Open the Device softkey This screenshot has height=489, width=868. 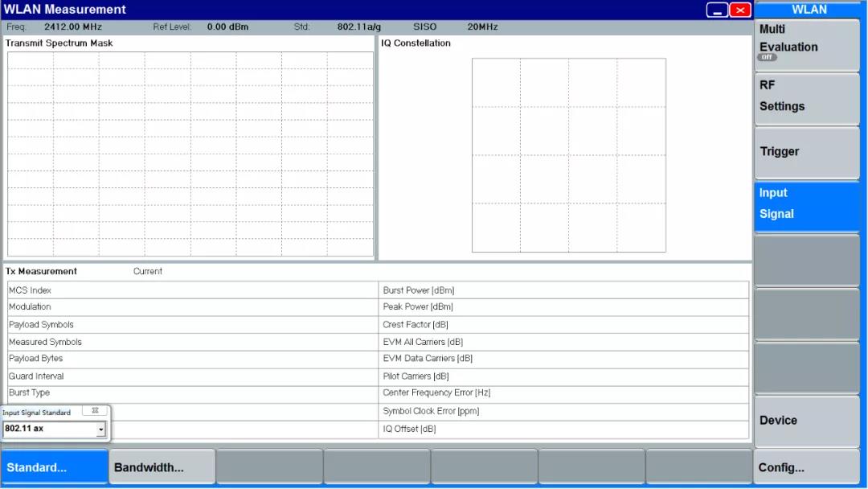click(x=807, y=421)
